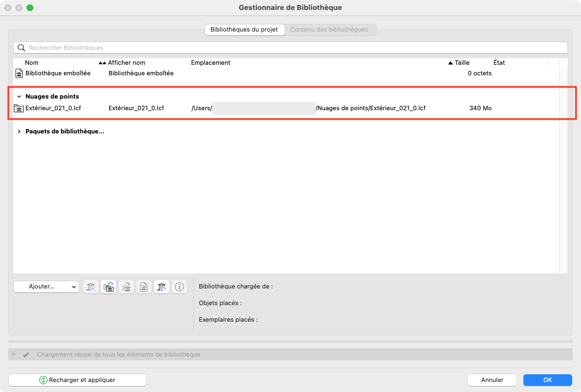The image size is (581, 392).
Task: Click the checkmark in the status bar
Action: point(26,354)
